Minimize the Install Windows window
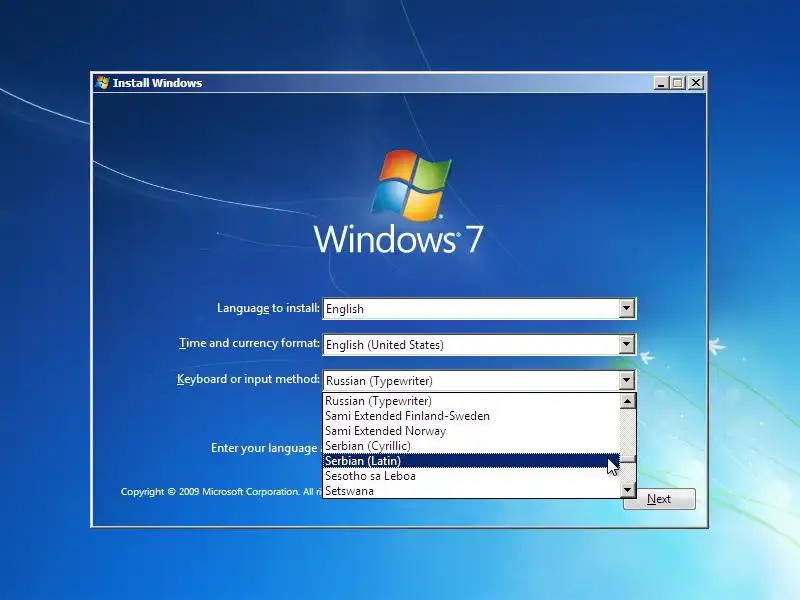This screenshot has height=600, width=800. 661,83
